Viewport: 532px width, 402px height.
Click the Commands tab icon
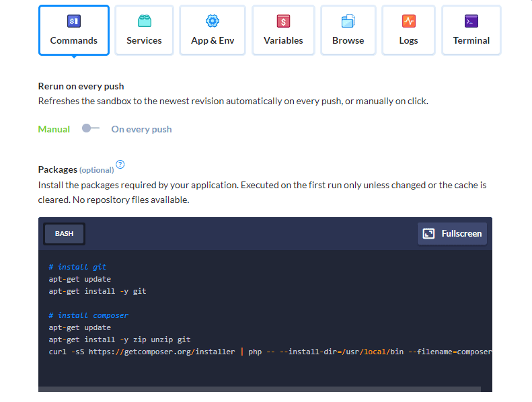pos(74,22)
